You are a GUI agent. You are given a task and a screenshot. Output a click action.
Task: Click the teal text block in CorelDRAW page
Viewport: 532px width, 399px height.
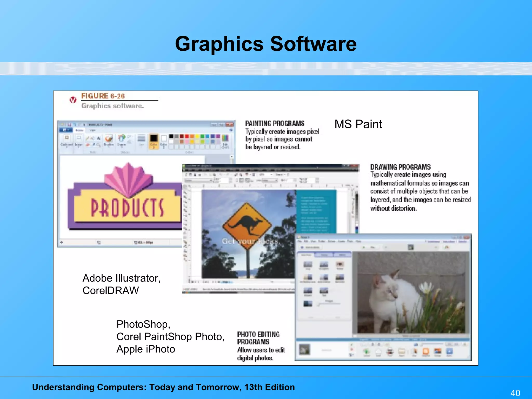[x=316, y=212]
